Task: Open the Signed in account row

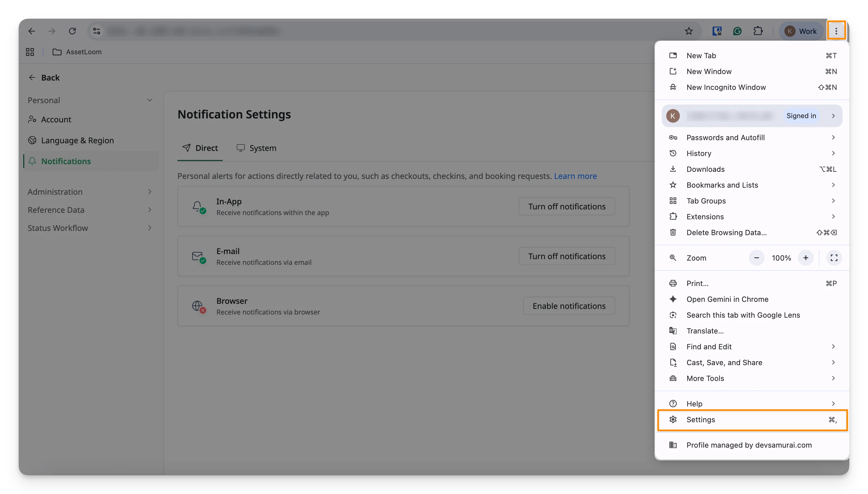Action: (752, 116)
